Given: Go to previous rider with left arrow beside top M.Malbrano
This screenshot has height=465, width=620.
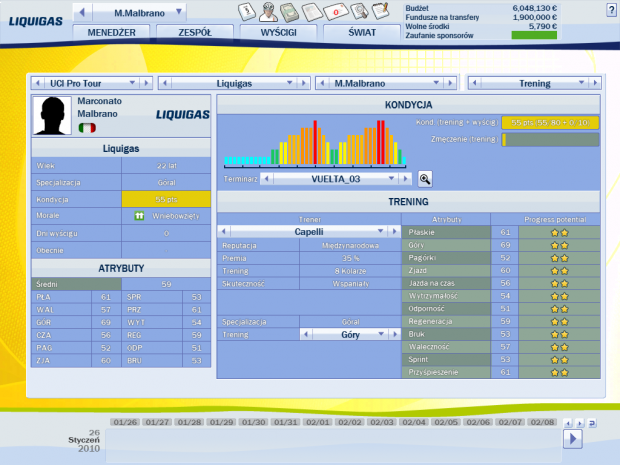Looking at the screenshot, I should point(82,12).
